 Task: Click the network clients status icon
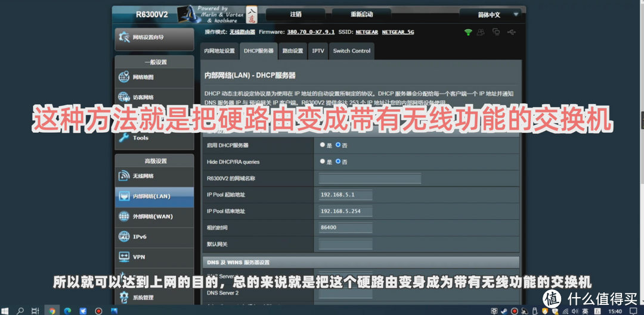tap(496, 32)
